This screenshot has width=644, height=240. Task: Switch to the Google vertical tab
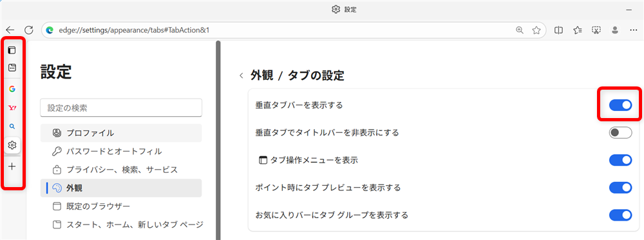12,88
